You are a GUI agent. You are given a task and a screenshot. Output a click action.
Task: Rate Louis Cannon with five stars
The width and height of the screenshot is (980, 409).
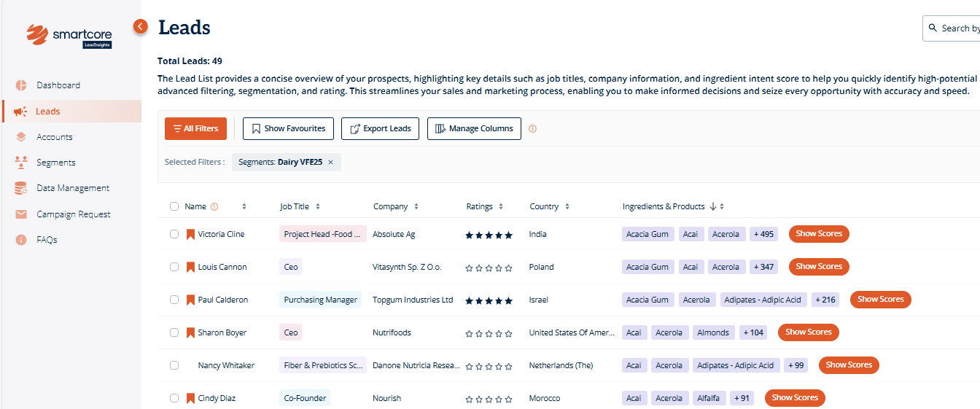click(509, 268)
